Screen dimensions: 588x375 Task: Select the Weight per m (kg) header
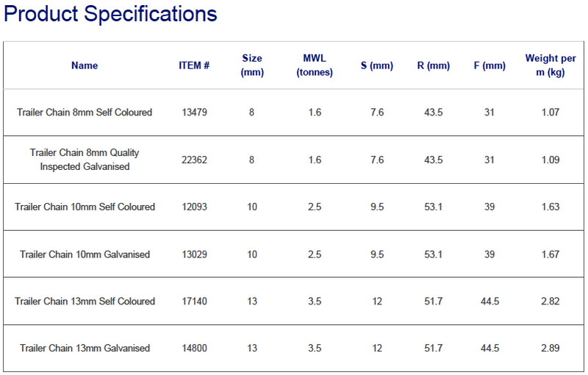pos(550,65)
